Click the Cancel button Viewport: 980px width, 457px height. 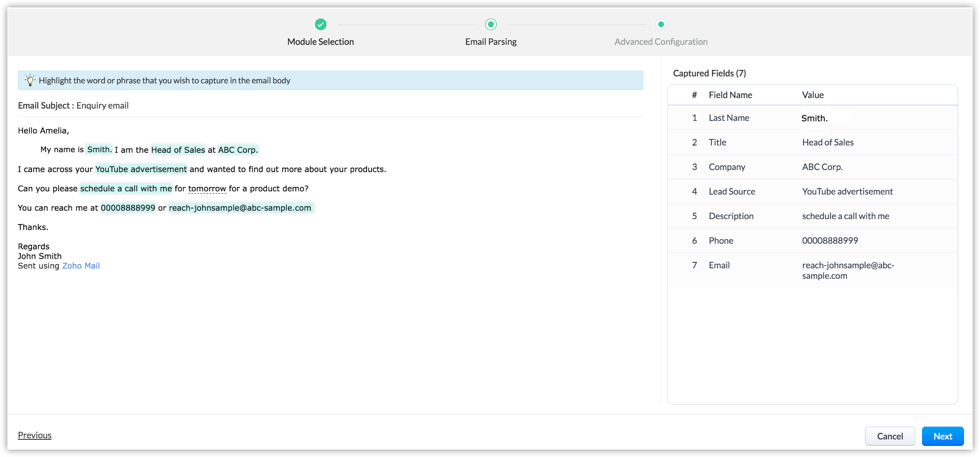coord(890,436)
